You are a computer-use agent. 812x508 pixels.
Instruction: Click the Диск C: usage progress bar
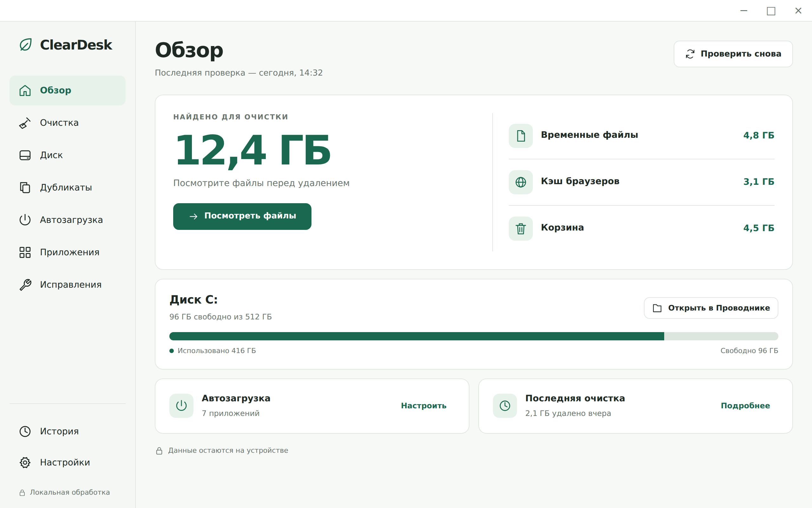point(474,336)
